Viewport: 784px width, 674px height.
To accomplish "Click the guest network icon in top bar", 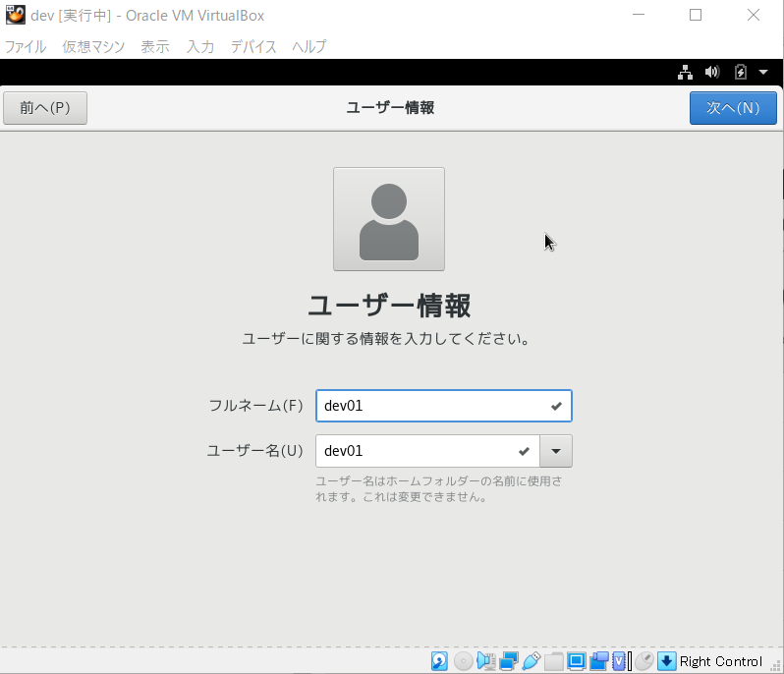I will 685,73.
